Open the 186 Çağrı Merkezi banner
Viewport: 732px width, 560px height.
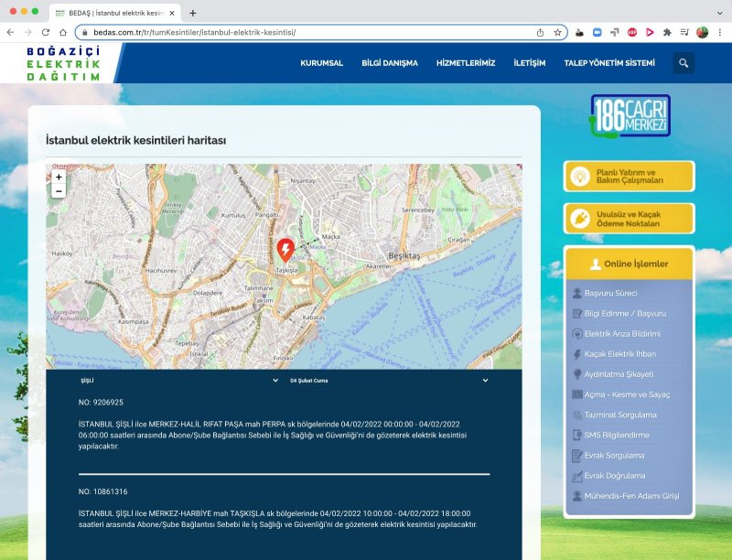pyautogui.click(x=630, y=115)
